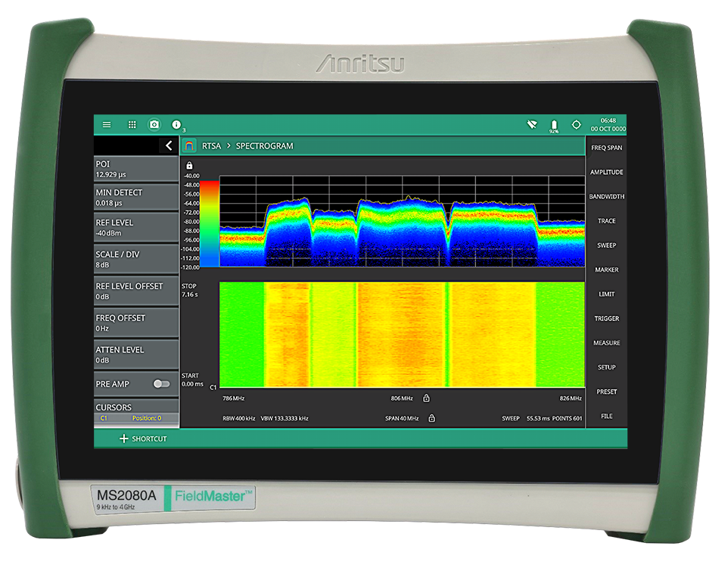Click the 806 MHz center frequency
The width and height of the screenshot is (728, 571).
click(402, 398)
